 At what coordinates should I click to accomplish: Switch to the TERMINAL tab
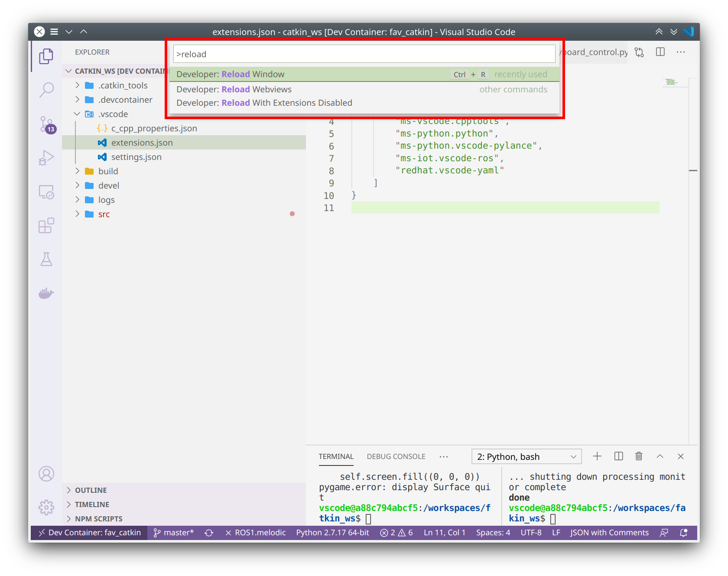[x=336, y=456]
